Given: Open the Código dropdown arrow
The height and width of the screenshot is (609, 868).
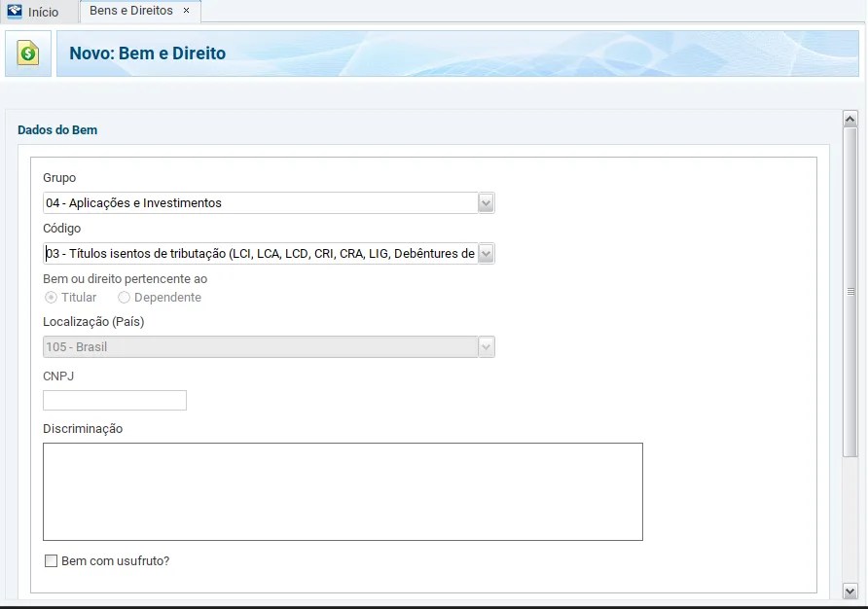Looking at the screenshot, I should (x=487, y=254).
